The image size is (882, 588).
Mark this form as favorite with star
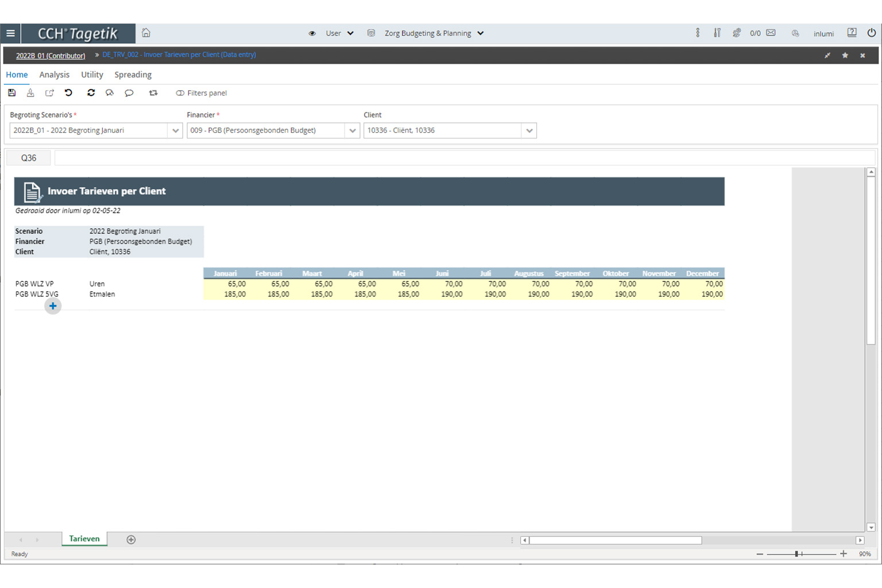845,56
